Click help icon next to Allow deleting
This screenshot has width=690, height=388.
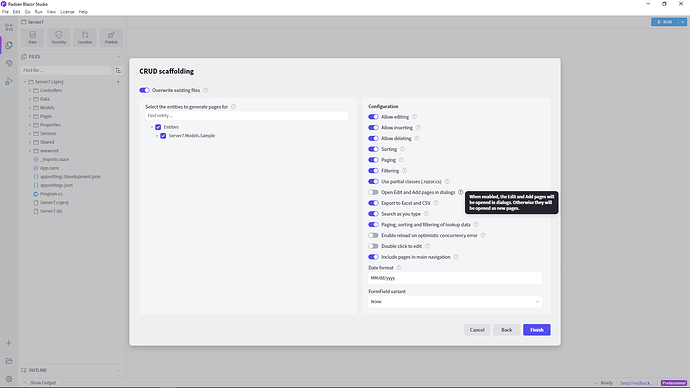point(417,138)
